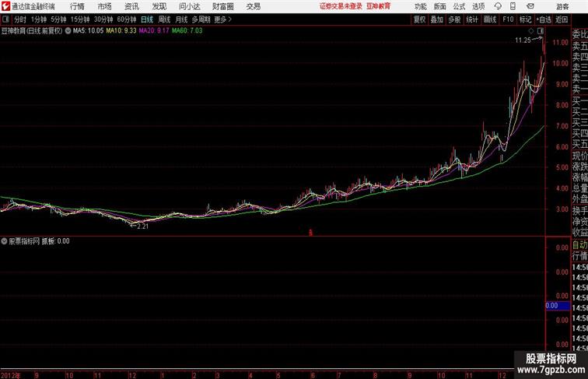Screen dimensions: 588x379
Task: Click the 画线 drawing toolbar button
Action: (x=490, y=19)
